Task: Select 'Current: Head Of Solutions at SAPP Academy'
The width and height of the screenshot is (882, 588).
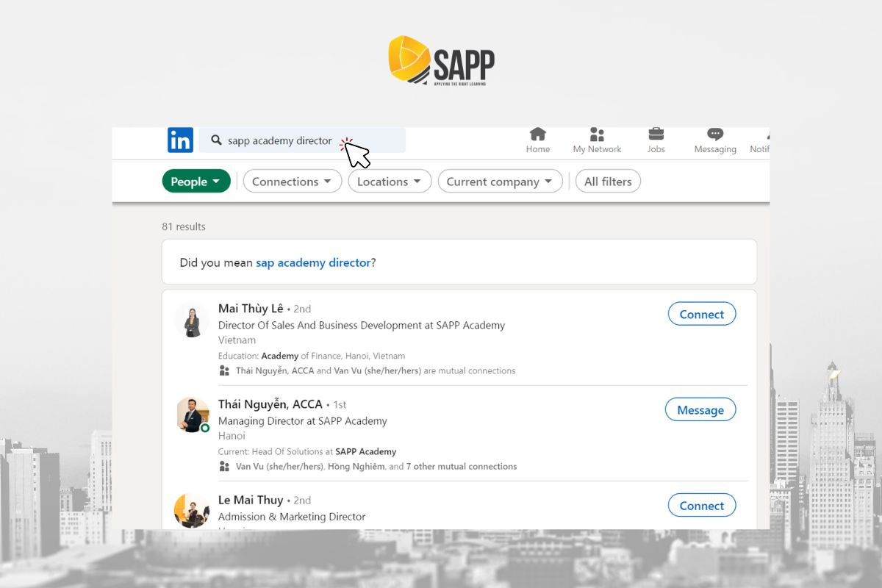Action: click(307, 451)
